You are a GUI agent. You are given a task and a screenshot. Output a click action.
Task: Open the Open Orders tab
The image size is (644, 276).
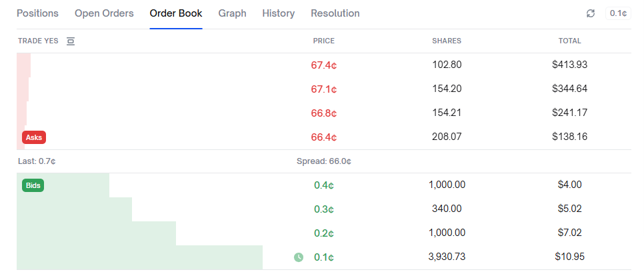tap(104, 13)
